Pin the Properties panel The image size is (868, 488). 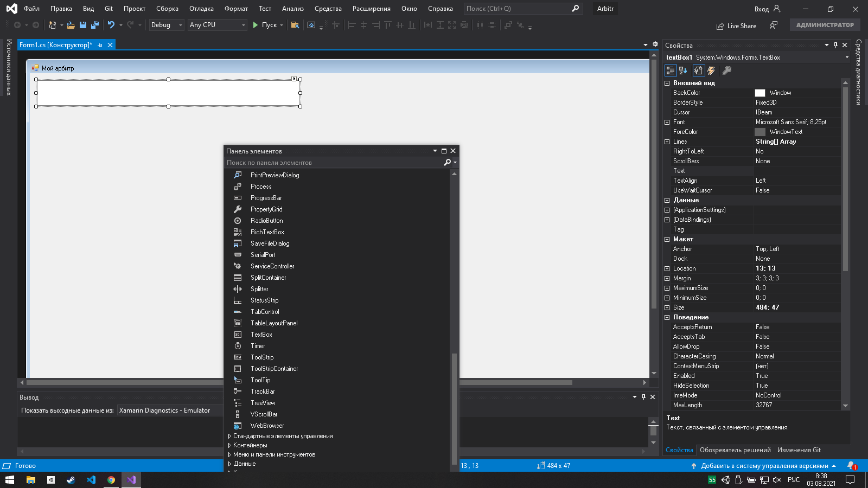tap(835, 46)
